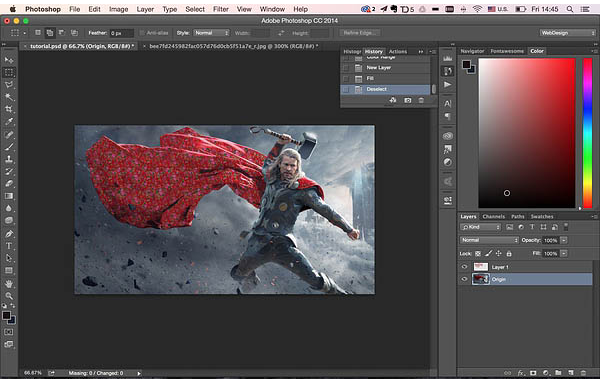This screenshot has width=601, height=379.
Task: Select the Horizontal Type tool
Action: click(x=9, y=246)
